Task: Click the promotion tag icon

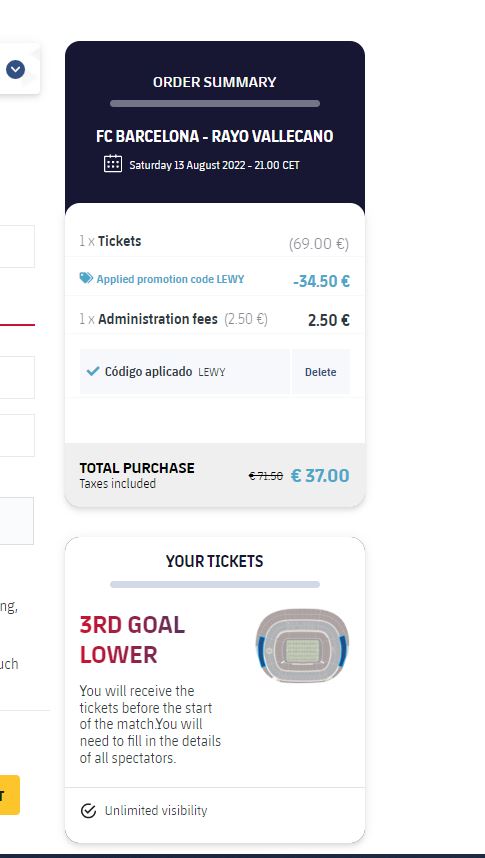Action: tap(86, 278)
